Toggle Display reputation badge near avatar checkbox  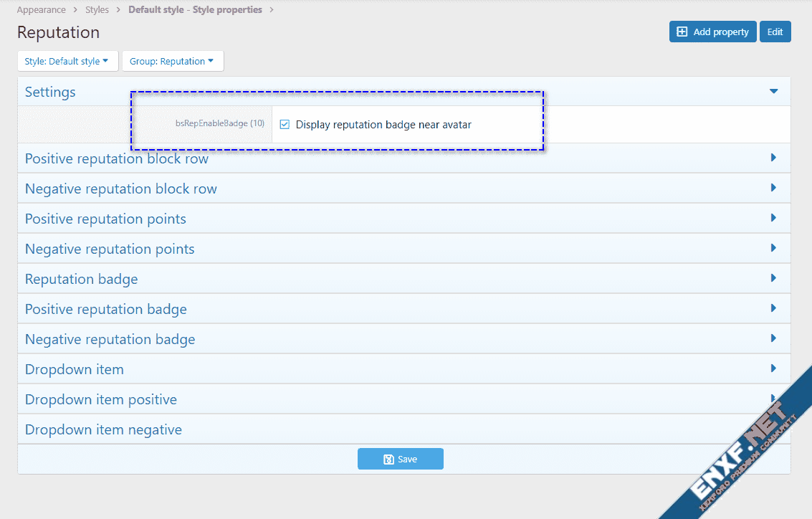[285, 124]
